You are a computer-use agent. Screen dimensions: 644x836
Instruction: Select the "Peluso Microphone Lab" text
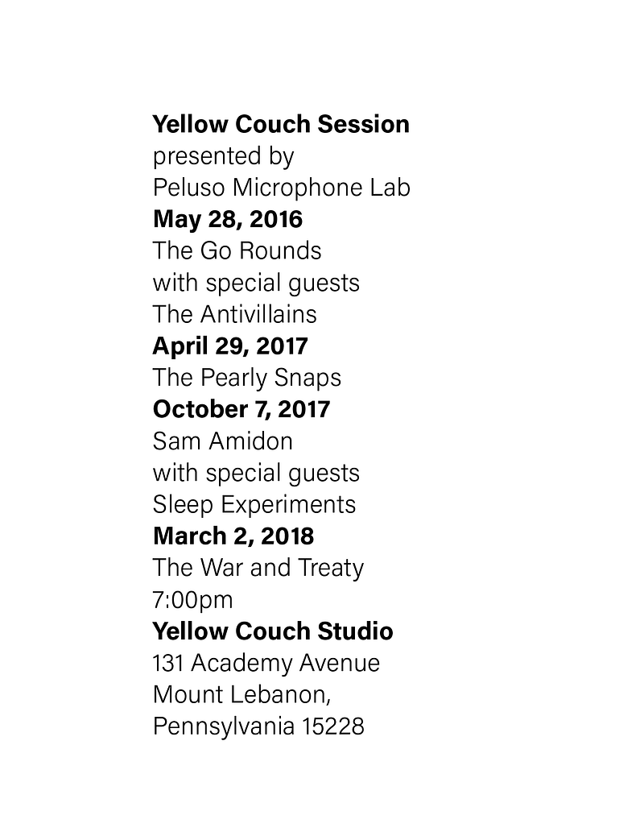[281, 188]
